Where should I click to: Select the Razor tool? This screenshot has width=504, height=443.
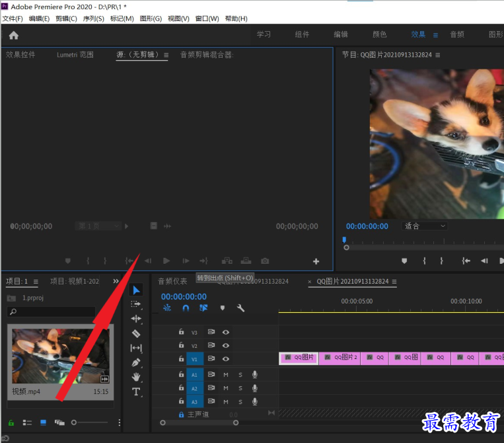tap(136, 333)
